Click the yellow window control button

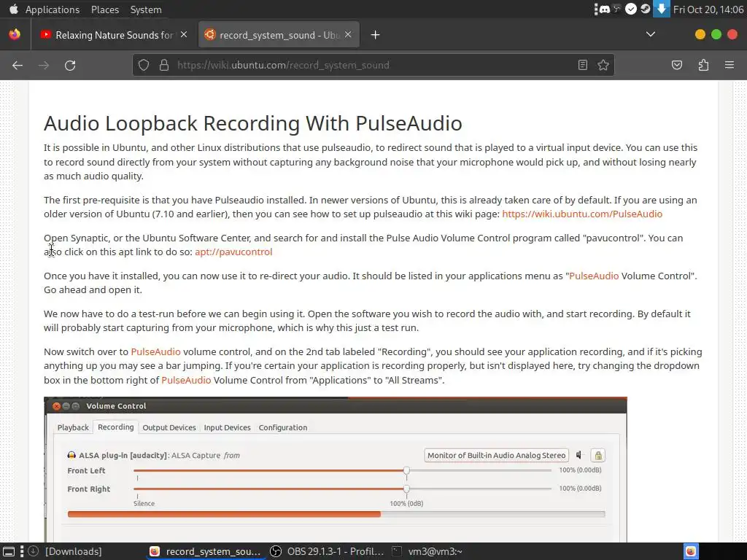click(700, 34)
